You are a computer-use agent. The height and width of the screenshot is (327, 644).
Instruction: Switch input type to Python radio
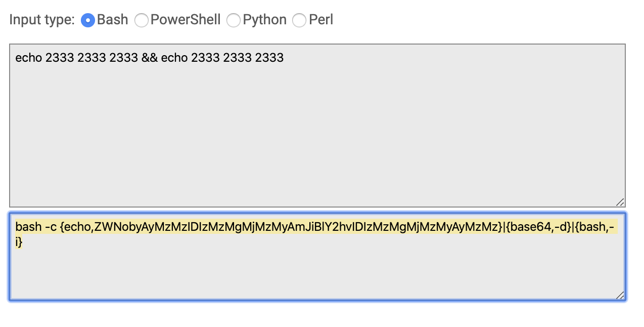click(234, 20)
